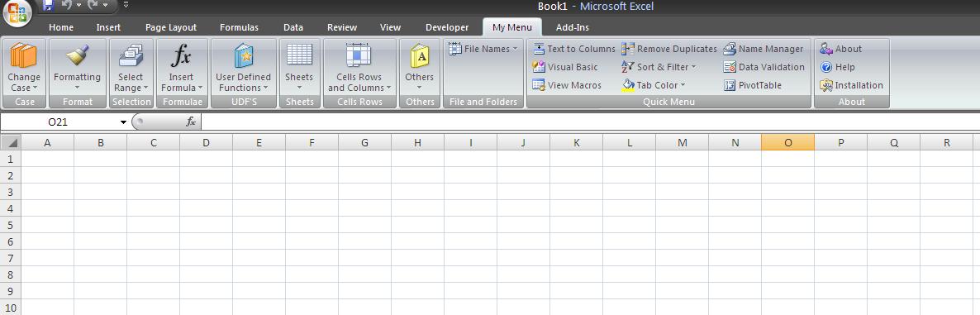
Task: Click the Insert Function fx button
Action: (x=191, y=122)
